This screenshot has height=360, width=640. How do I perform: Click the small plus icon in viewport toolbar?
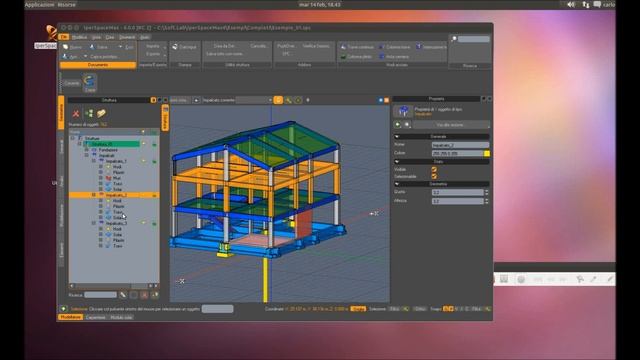point(308,100)
